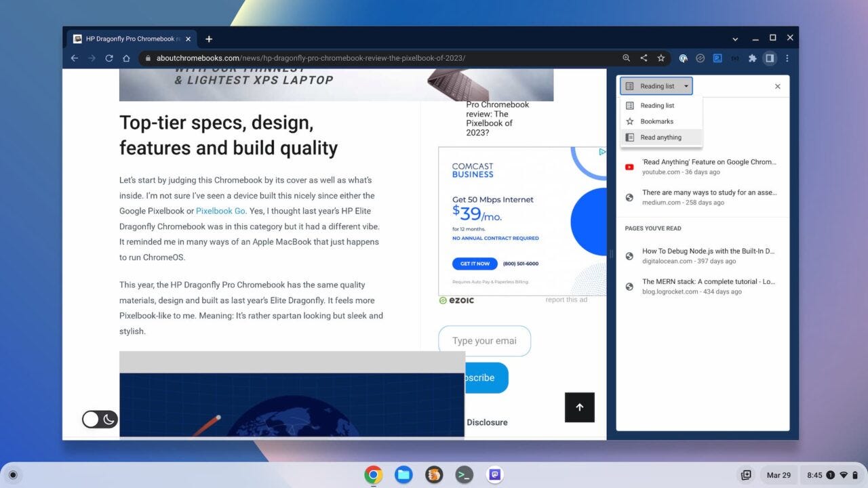Open the quick settings at 8:45
This screenshot has height=488, width=868.
click(x=832, y=475)
